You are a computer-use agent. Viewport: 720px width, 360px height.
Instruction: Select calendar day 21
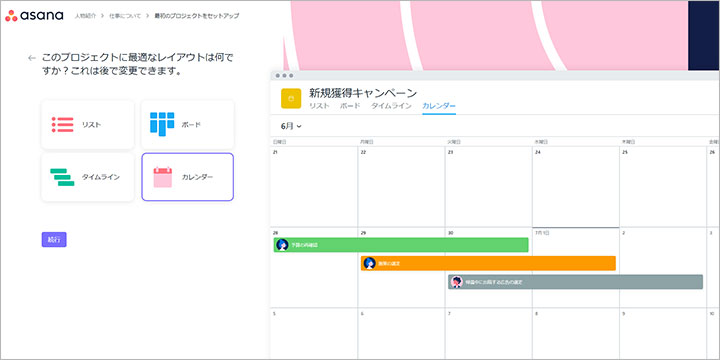tap(314, 186)
